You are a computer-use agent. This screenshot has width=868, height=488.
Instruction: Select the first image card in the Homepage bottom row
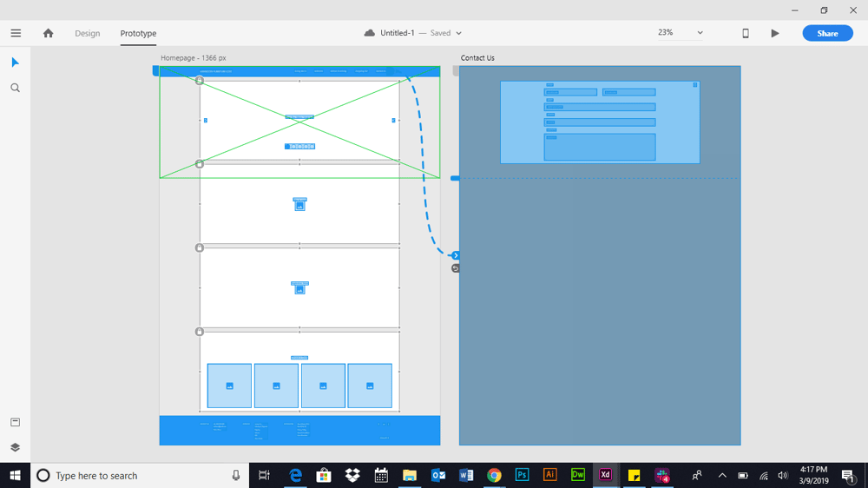coord(230,386)
